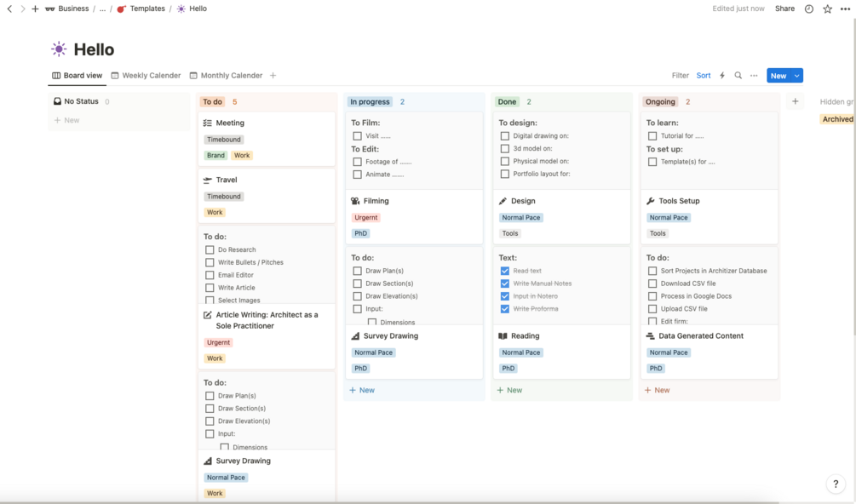This screenshot has width=856, height=504.
Task: Click Filming card camera icon
Action: point(355,201)
